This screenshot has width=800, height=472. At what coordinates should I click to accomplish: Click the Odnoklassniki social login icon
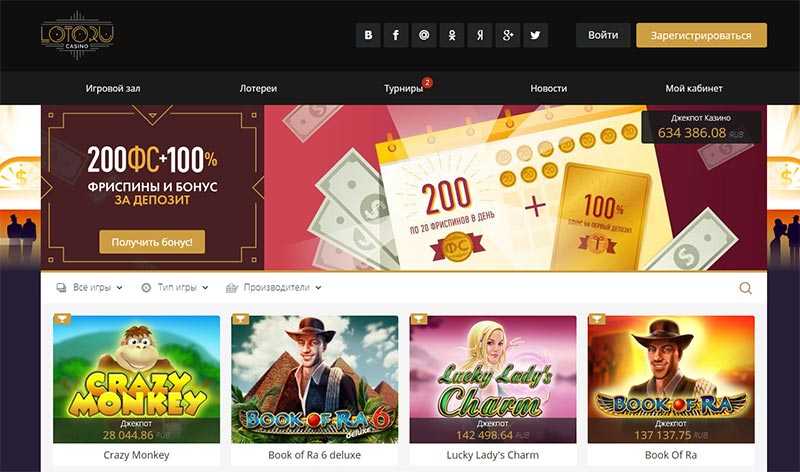point(452,35)
